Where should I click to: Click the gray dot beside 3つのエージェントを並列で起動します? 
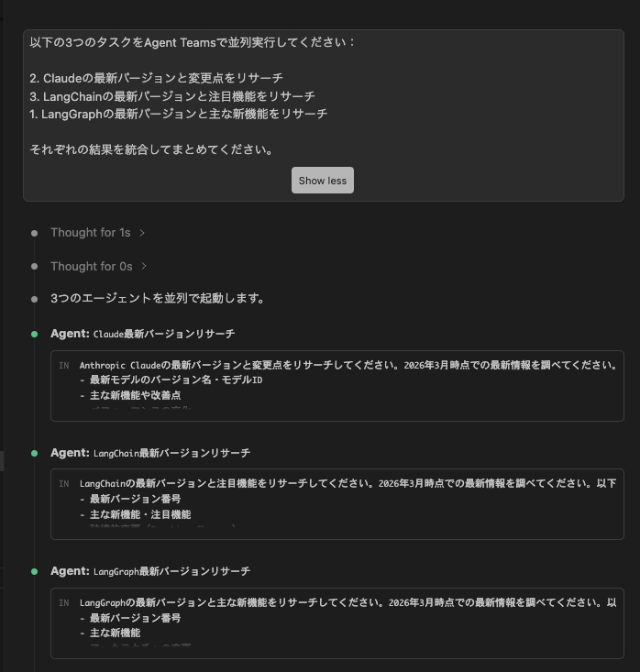pyautogui.click(x=35, y=299)
